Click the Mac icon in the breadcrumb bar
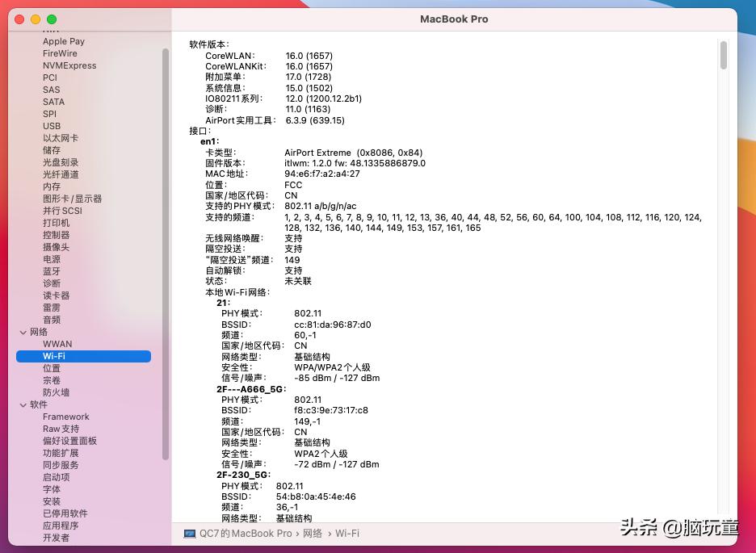Image resolution: width=756 pixels, height=553 pixels. (x=190, y=533)
